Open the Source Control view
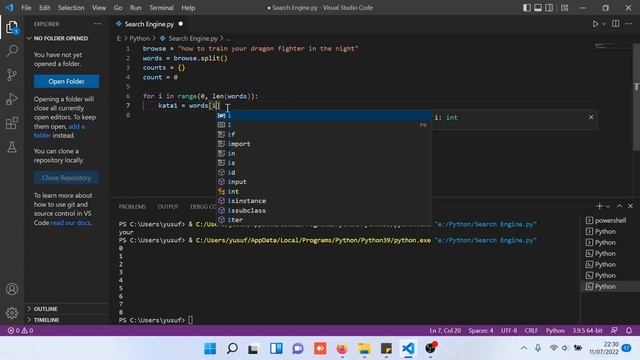Viewport: 640px width, 360px height. (12, 75)
